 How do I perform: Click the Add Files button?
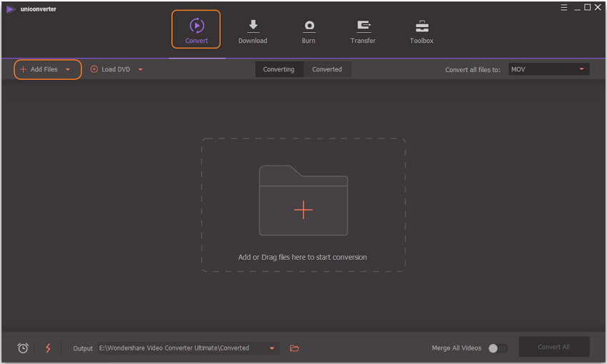(x=39, y=69)
